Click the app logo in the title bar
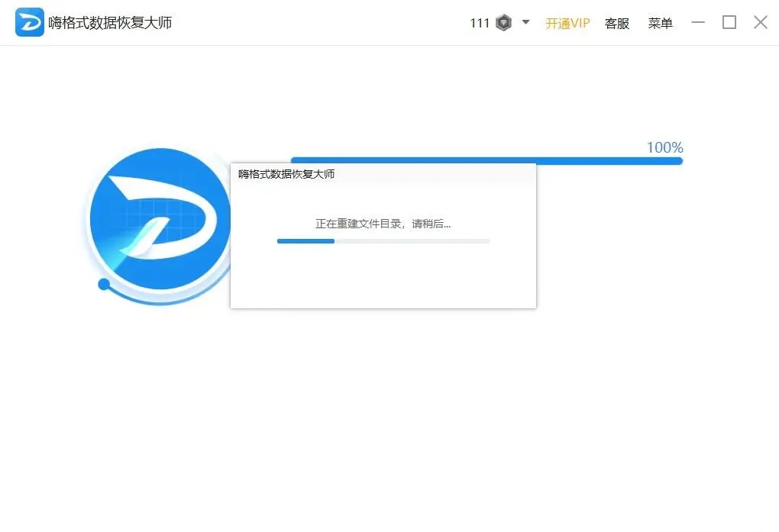 (x=29, y=22)
